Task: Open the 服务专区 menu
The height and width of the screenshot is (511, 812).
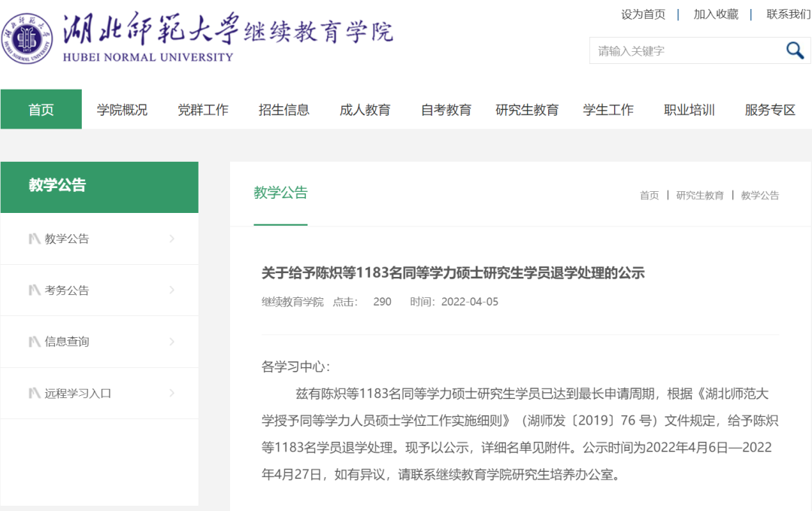Action: click(x=770, y=109)
